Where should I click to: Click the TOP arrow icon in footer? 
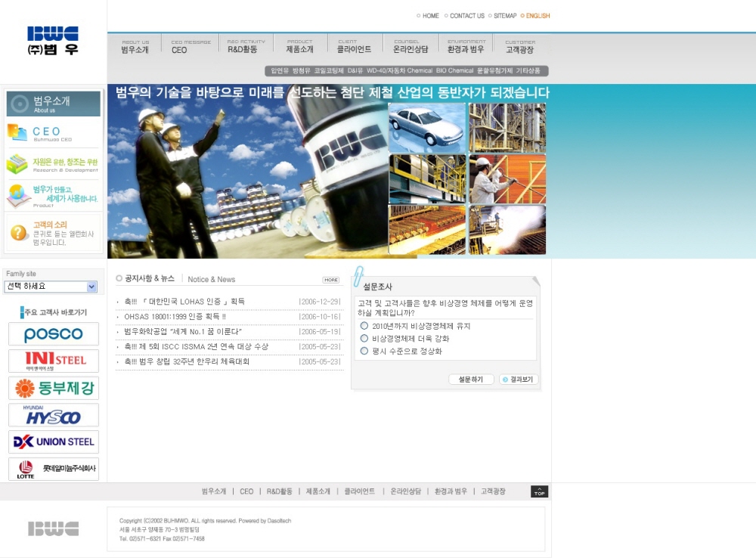click(x=539, y=491)
